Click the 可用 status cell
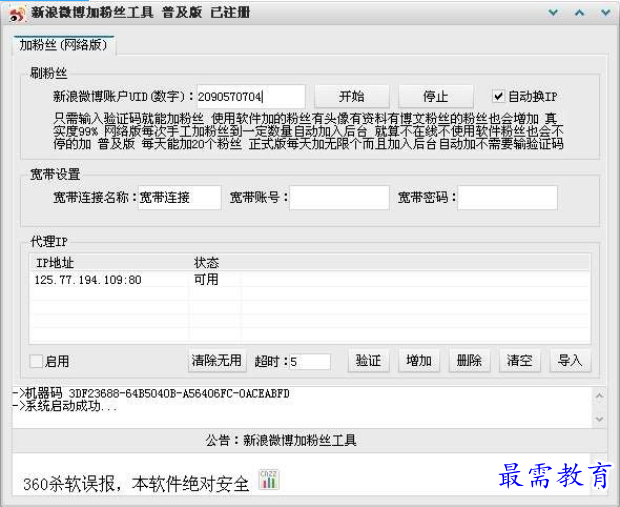 click(x=206, y=280)
